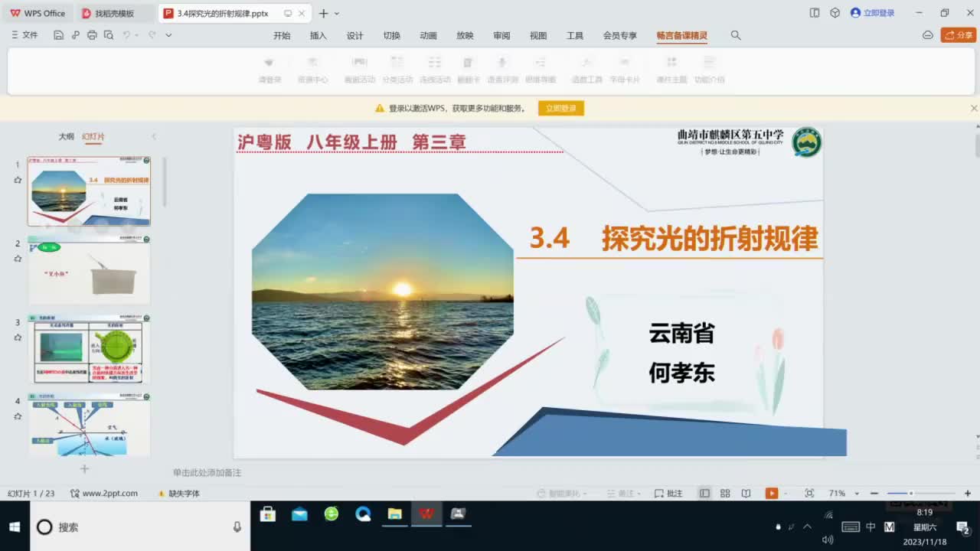Open the comments speech bubble icon near Share
980x551 pixels.
point(928,35)
